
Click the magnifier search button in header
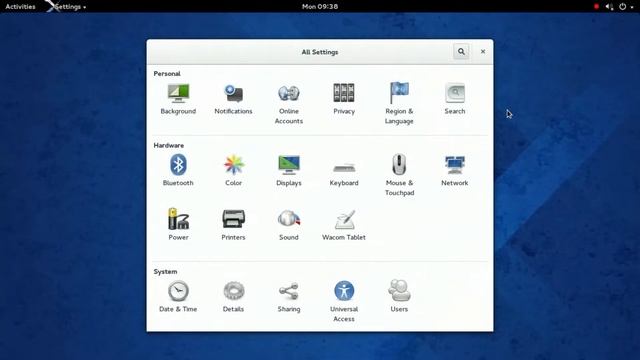coord(461,51)
